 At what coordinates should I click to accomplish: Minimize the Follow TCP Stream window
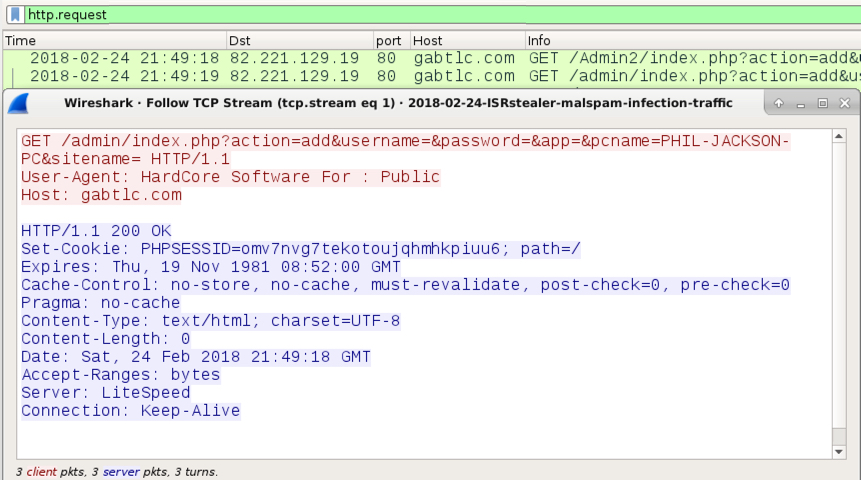pos(801,103)
